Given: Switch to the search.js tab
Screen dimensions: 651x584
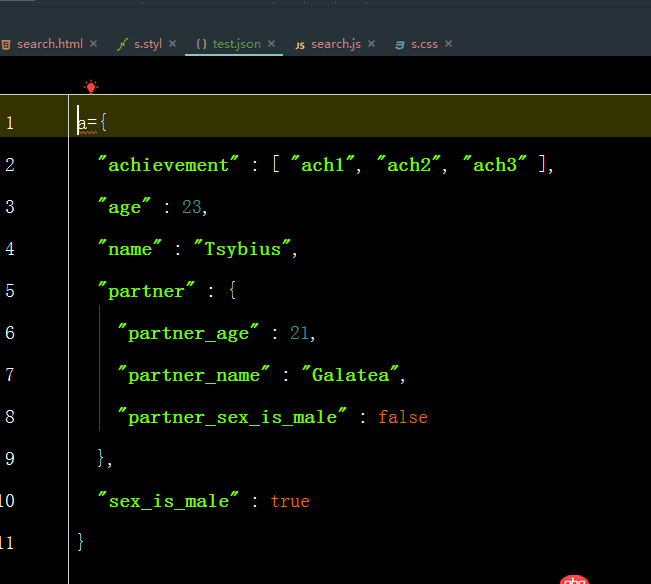Looking at the screenshot, I should click(336, 44).
